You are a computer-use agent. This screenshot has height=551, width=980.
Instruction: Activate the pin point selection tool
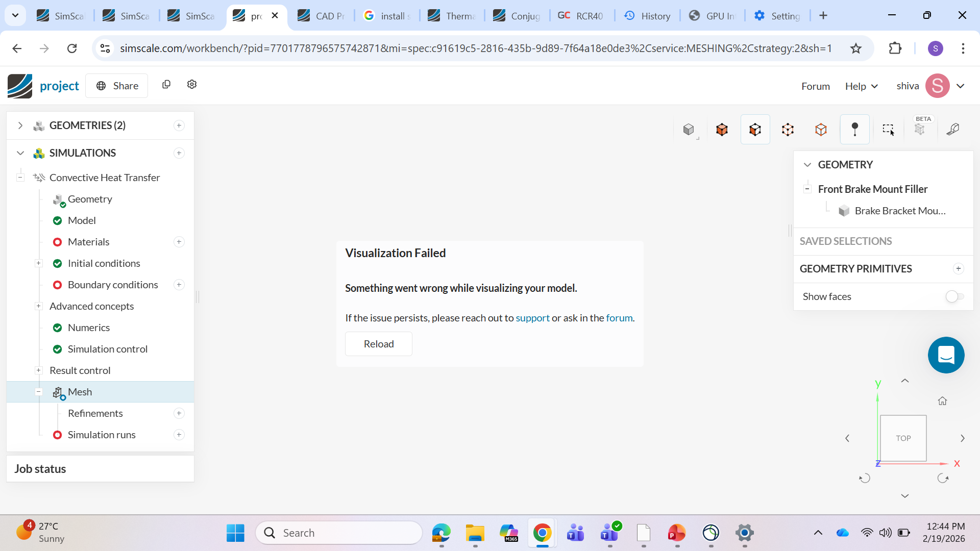point(854,130)
